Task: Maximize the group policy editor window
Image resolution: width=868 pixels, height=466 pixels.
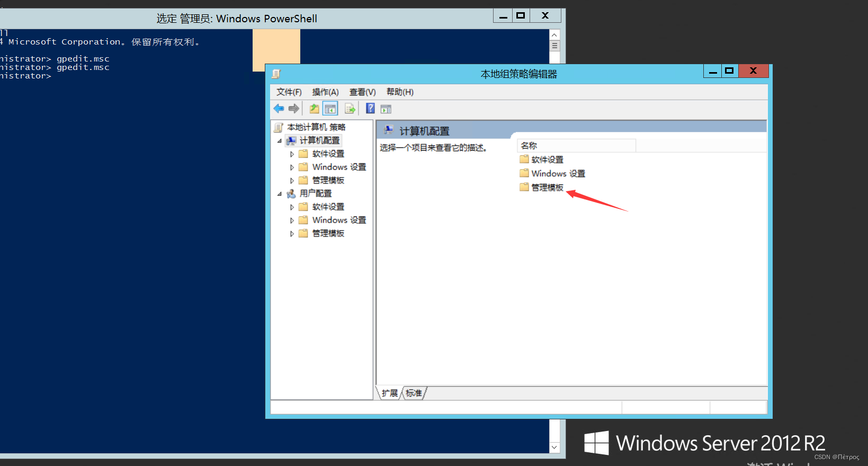Action: tap(730, 71)
